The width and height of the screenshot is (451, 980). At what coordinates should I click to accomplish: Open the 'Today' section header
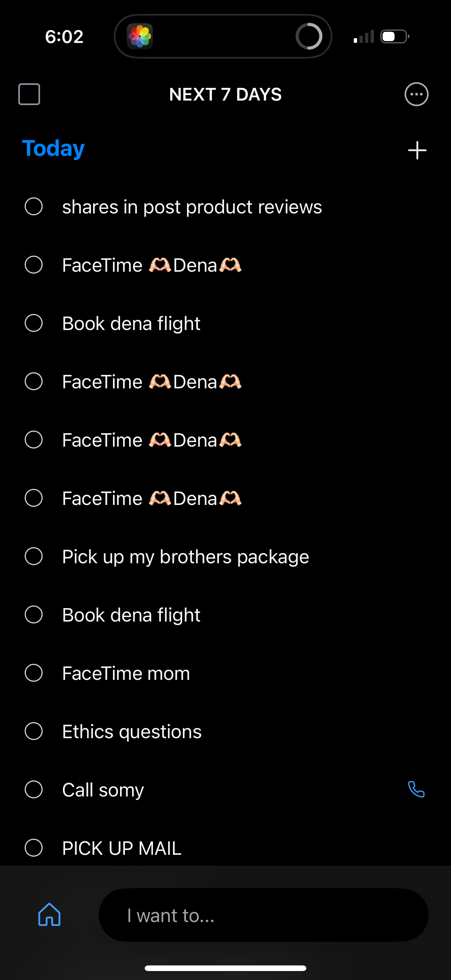point(53,148)
